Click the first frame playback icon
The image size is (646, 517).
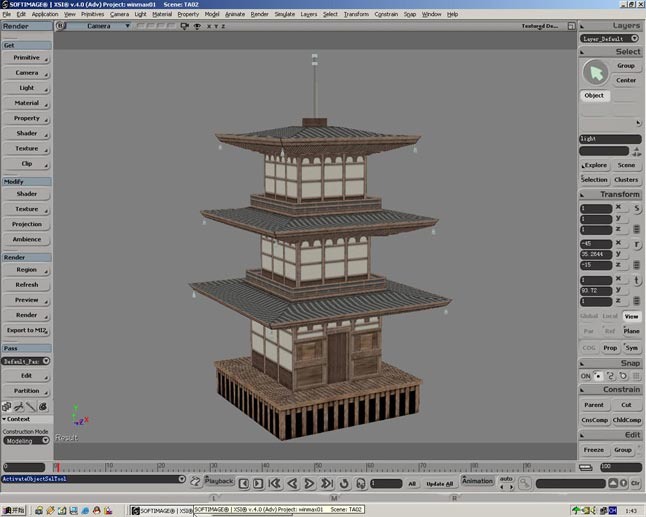point(275,483)
